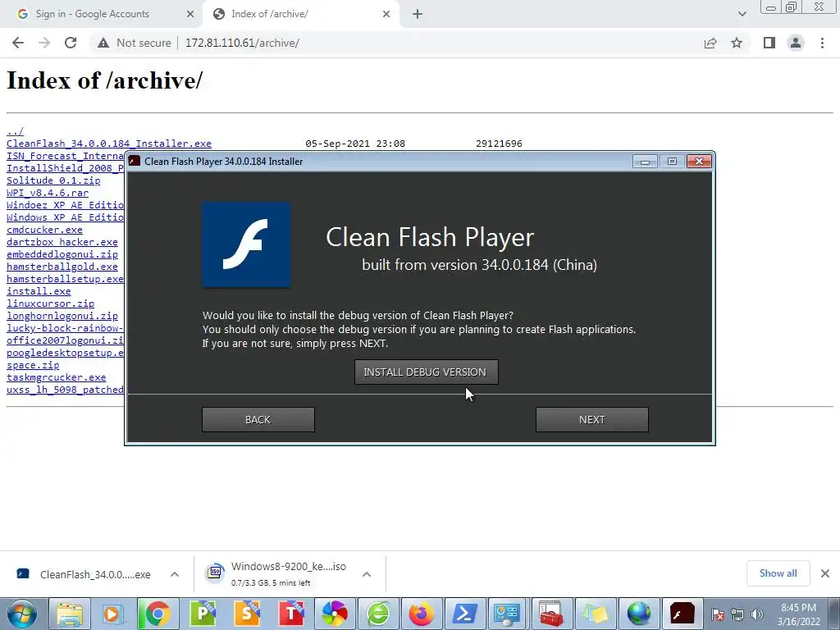The width and height of the screenshot is (840, 630).
Task: Click the CleanFlash download item
Action: click(x=84, y=574)
